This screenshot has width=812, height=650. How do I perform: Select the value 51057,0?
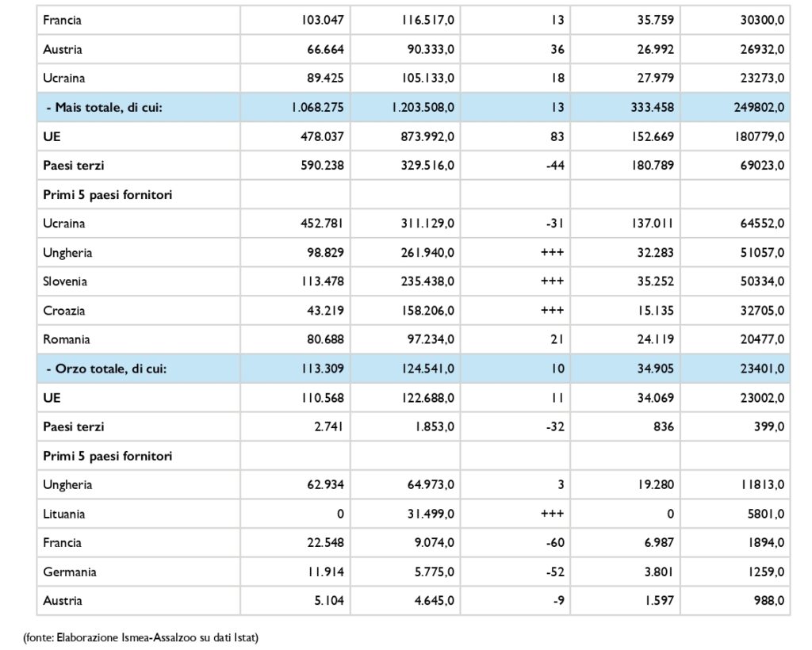[x=762, y=253]
